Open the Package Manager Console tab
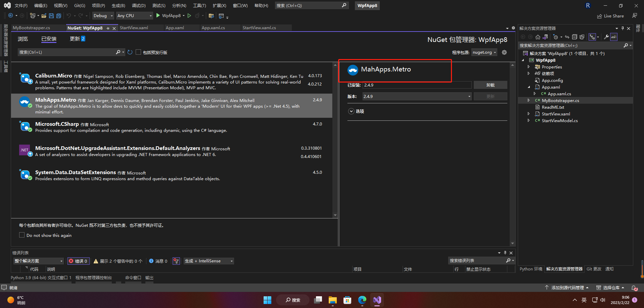 pyautogui.click(x=94, y=278)
